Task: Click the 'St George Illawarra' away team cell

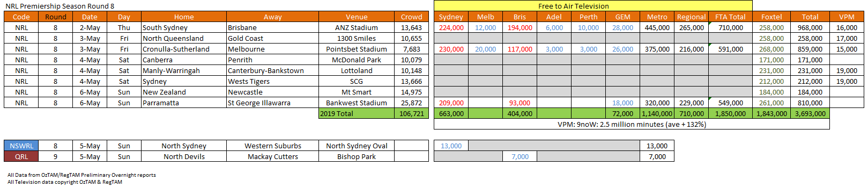Action: (273, 103)
